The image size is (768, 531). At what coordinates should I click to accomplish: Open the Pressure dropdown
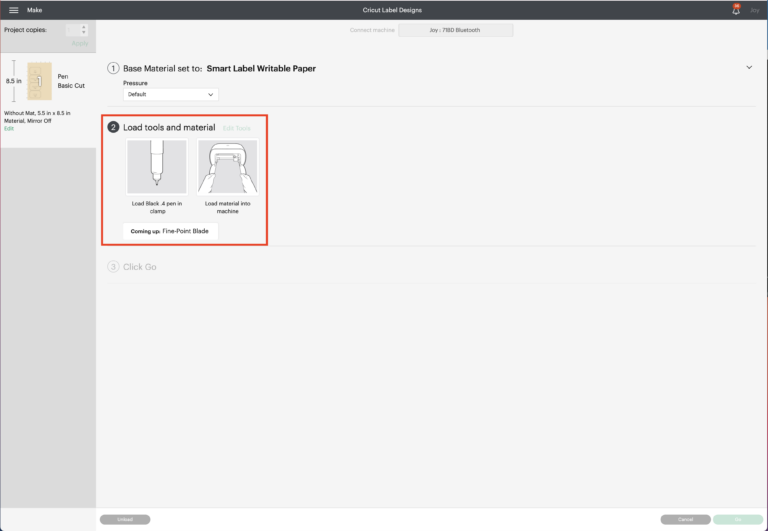pos(171,94)
